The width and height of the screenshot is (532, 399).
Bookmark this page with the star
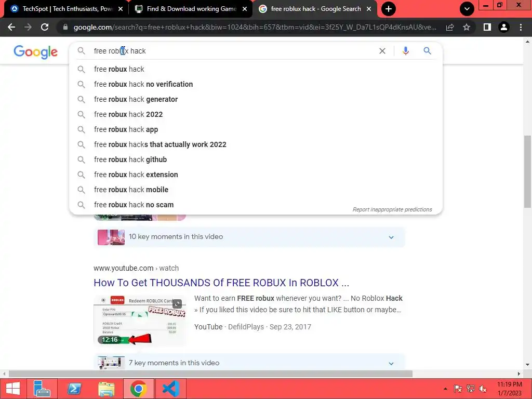(x=467, y=27)
